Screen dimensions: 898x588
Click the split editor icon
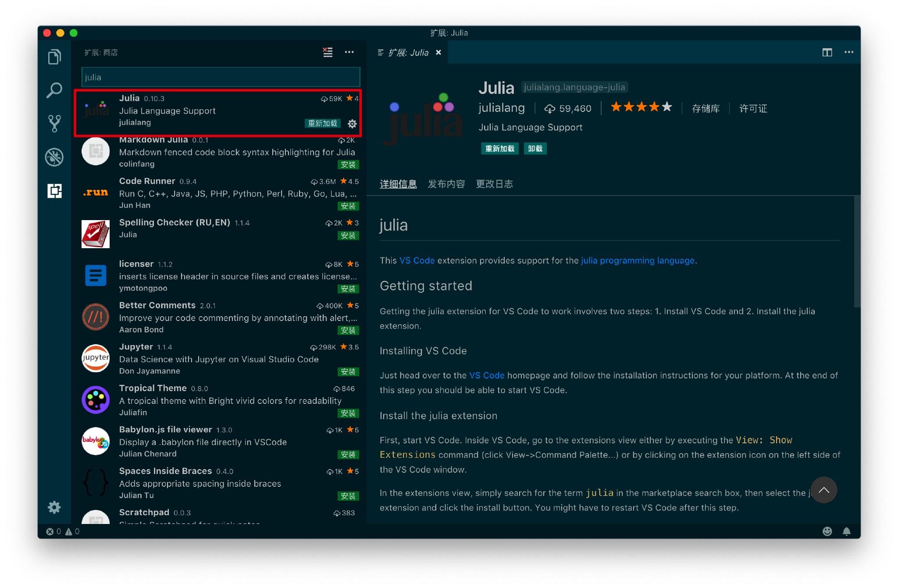(827, 52)
